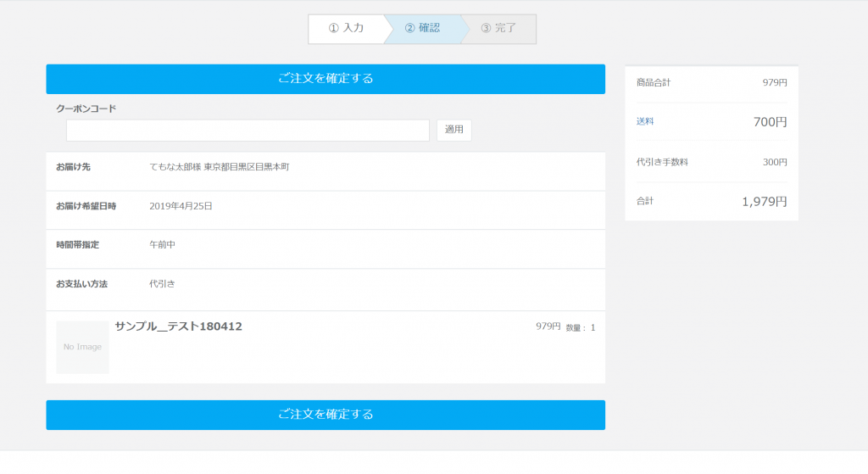Click the No Image product thumbnail

[82, 347]
